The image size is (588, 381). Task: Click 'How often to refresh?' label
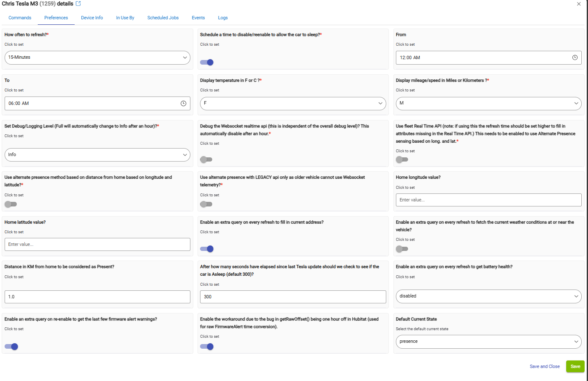click(26, 35)
